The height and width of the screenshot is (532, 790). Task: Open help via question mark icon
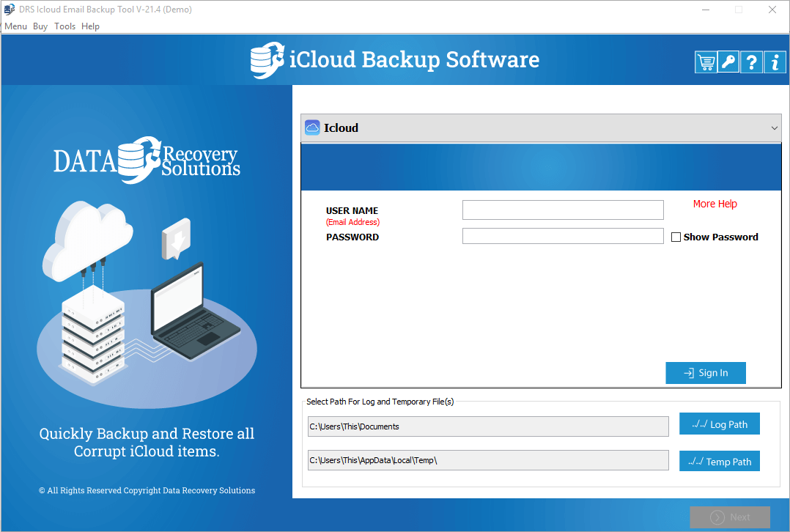751,62
